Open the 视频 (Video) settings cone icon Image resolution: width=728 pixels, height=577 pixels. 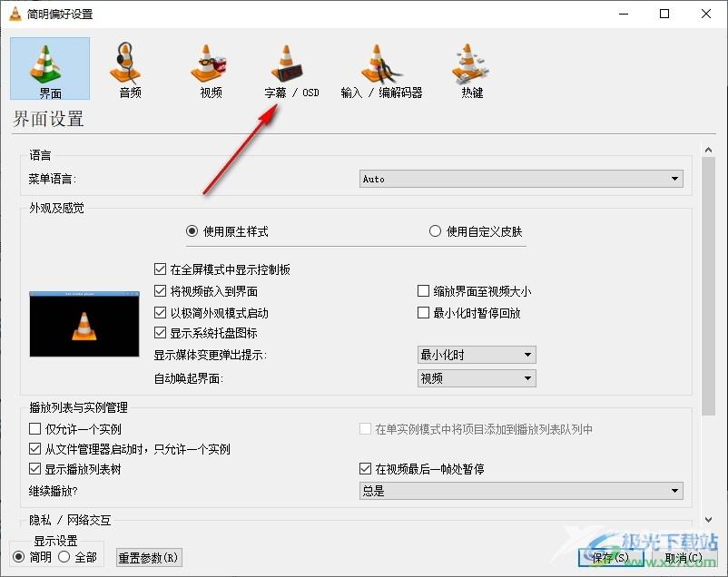tap(208, 64)
